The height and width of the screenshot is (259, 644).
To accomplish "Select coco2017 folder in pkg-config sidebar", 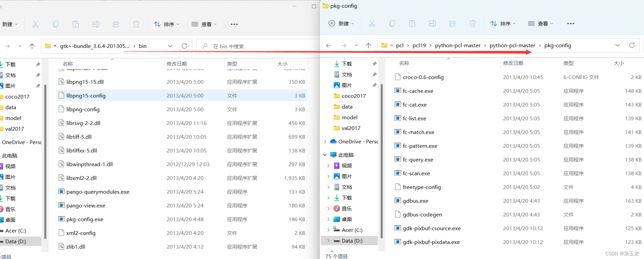I will click(x=350, y=96).
